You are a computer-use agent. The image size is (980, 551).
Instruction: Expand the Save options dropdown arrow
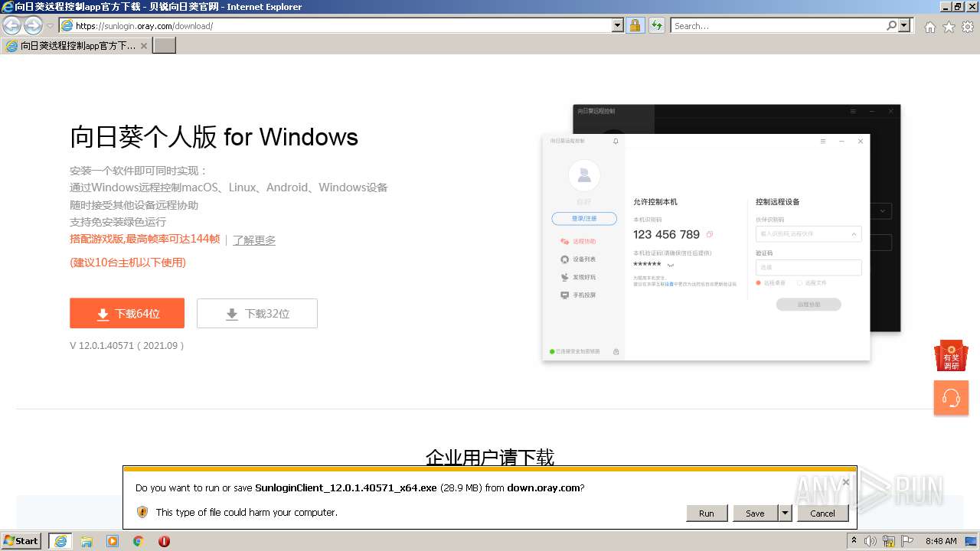pos(785,514)
